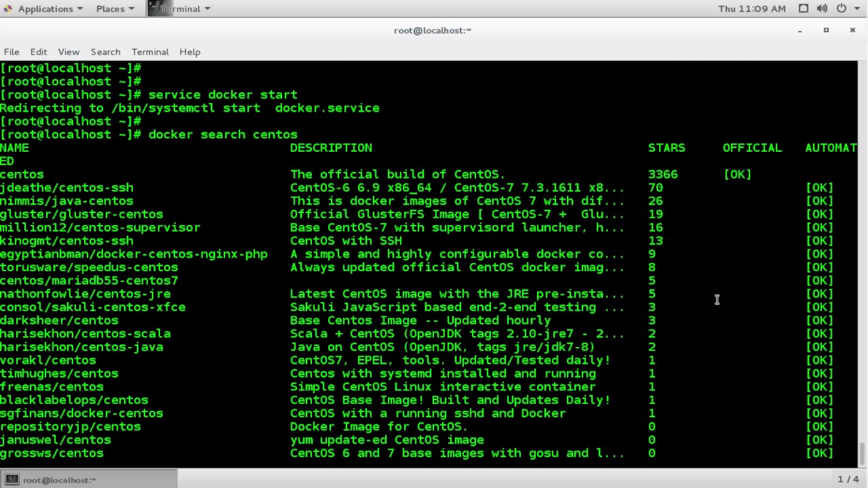Click 'repositoryjp/centos' entry
Viewport: 868px width, 488px height.
click(x=71, y=426)
